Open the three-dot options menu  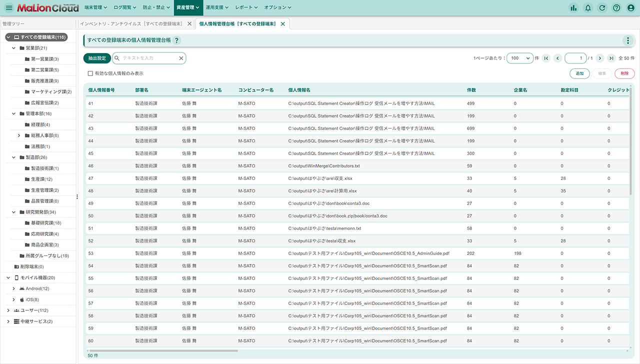(x=628, y=40)
